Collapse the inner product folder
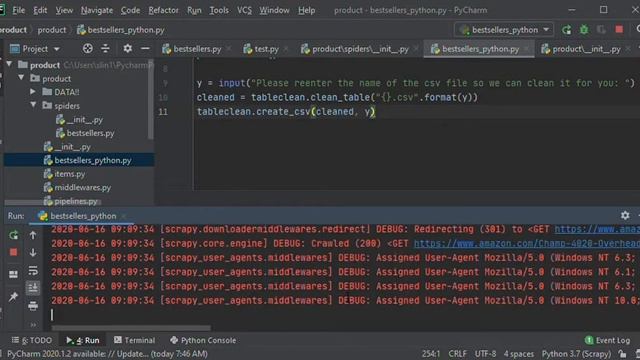 tap(21, 78)
